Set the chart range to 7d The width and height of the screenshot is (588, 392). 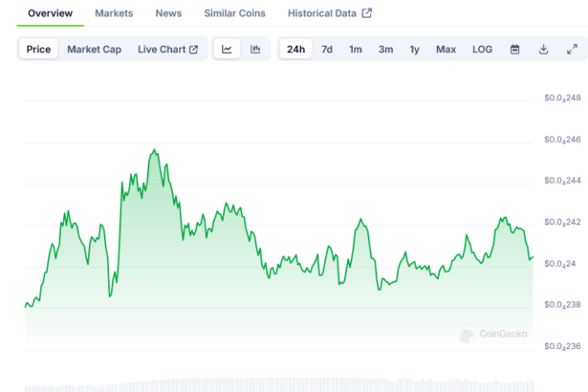pos(327,49)
